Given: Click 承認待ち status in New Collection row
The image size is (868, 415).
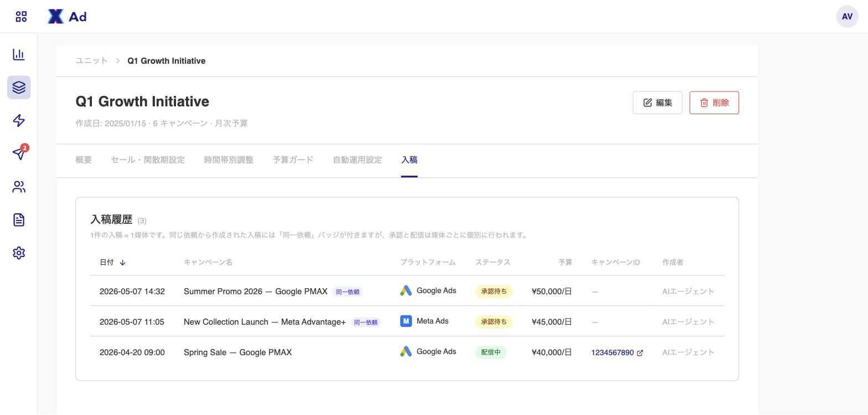Looking at the screenshot, I should (494, 322).
